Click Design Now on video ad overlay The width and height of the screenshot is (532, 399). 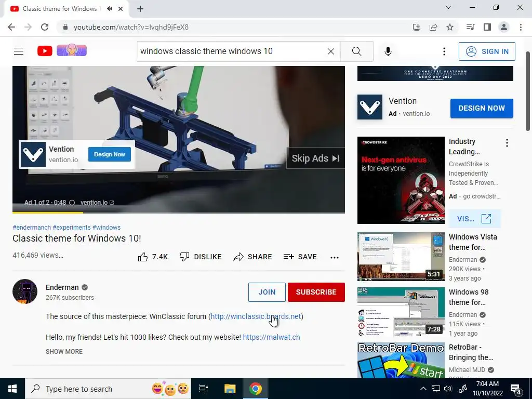pos(110,154)
